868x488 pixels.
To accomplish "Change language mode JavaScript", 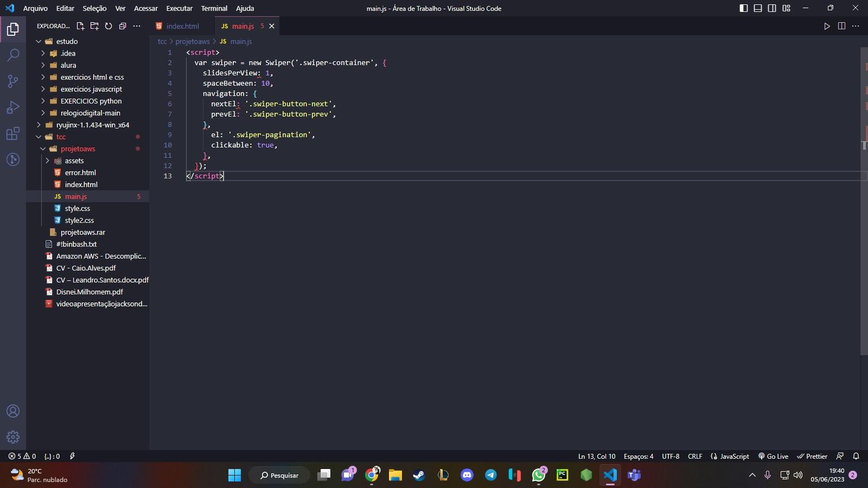I will [730, 456].
